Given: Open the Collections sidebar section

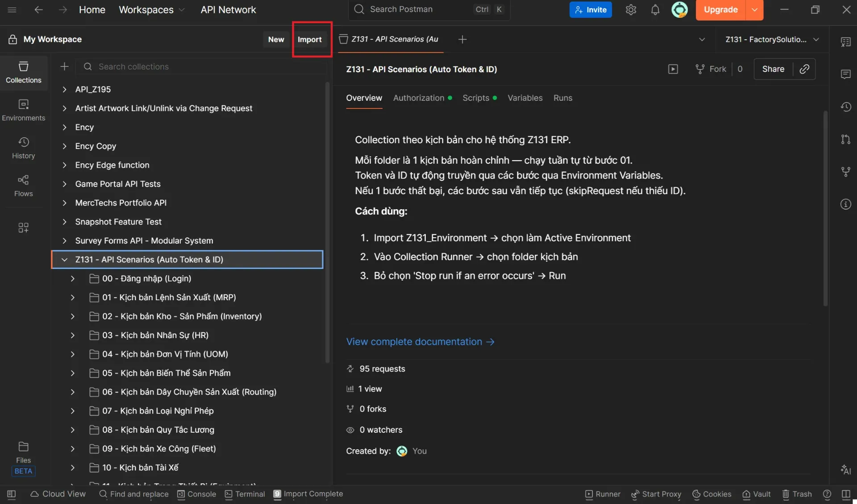Looking at the screenshot, I should (x=24, y=73).
